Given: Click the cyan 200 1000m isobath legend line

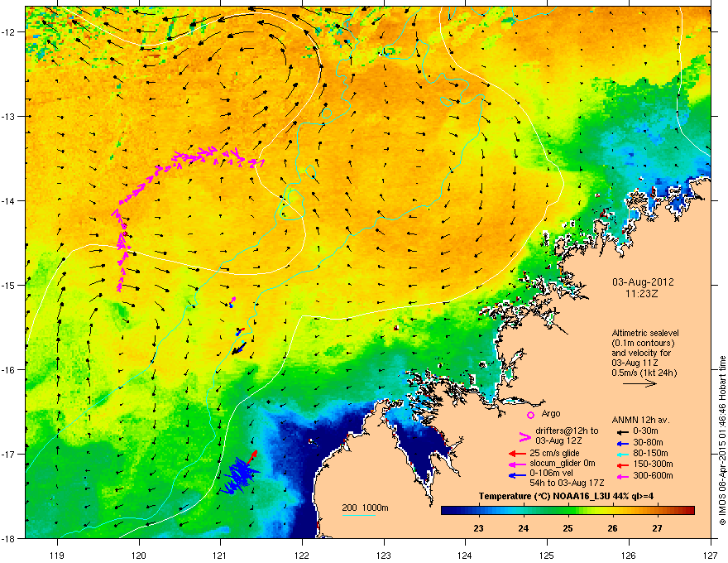Looking at the screenshot, I should 358,515.
